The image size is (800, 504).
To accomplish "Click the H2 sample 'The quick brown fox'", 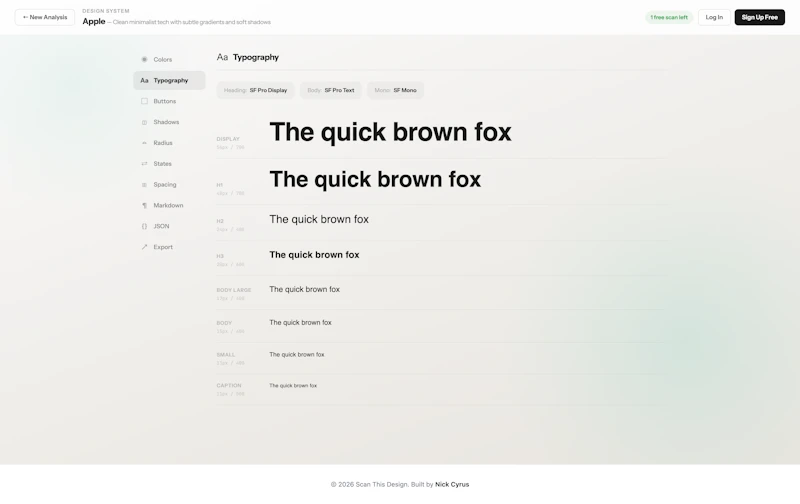I will point(319,219).
